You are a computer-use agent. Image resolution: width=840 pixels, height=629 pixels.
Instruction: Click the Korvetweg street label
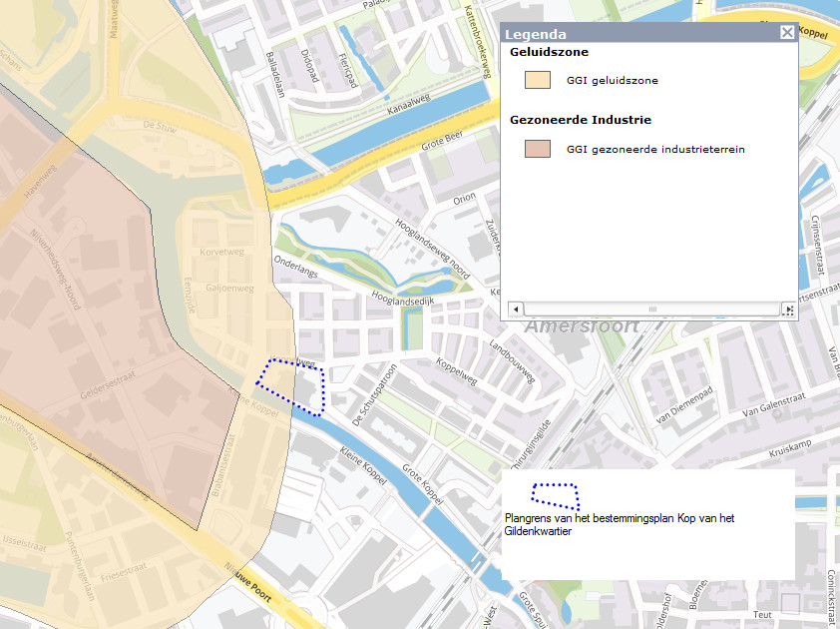click(221, 252)
